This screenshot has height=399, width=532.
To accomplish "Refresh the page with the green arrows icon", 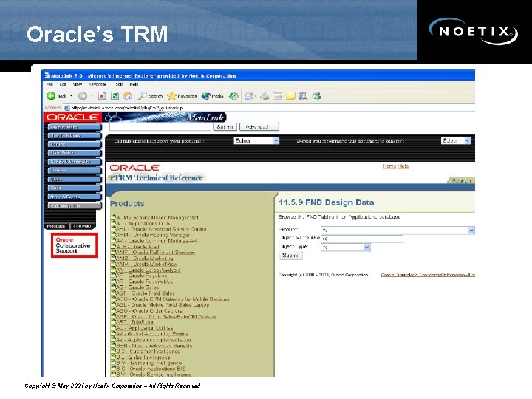I will point(115,96).
